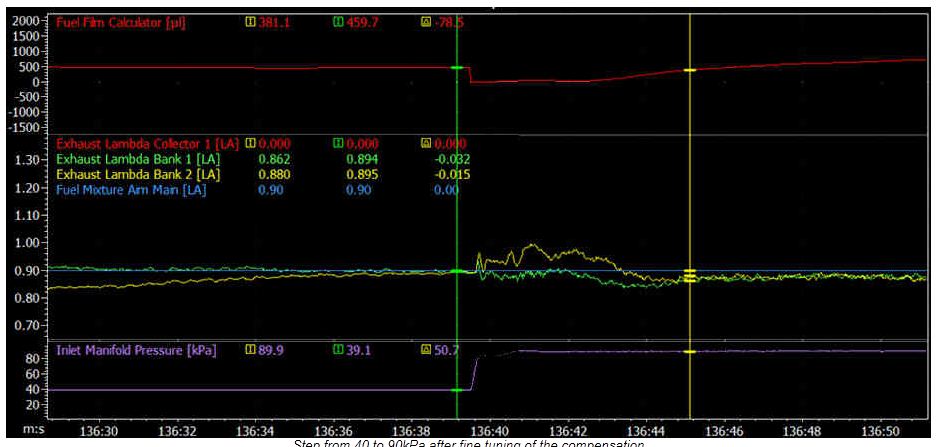This screenshot has height=447, width=940.
Task: Click the m:s time units label
Action: [14, 431]
